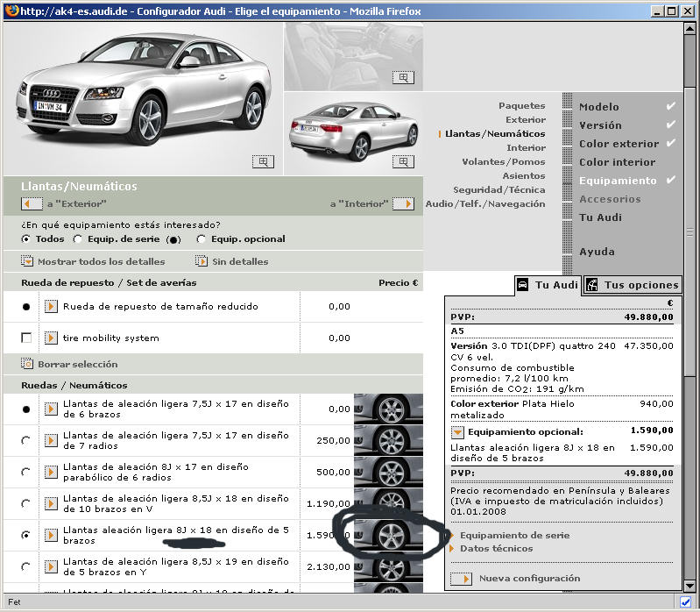Collapse the Equipamiento opcional section
Viewport: 700px width, 612px height.
pyautogui.click(x=457, y=432)
